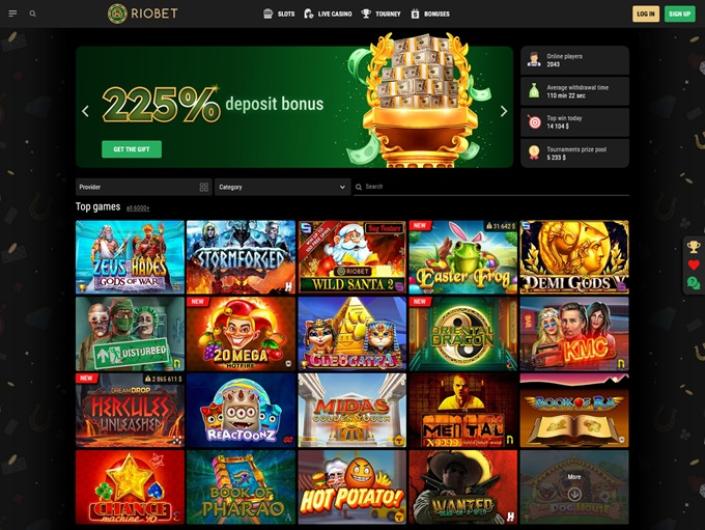Click the Riobet logo
705x530 pixels.
143,13
